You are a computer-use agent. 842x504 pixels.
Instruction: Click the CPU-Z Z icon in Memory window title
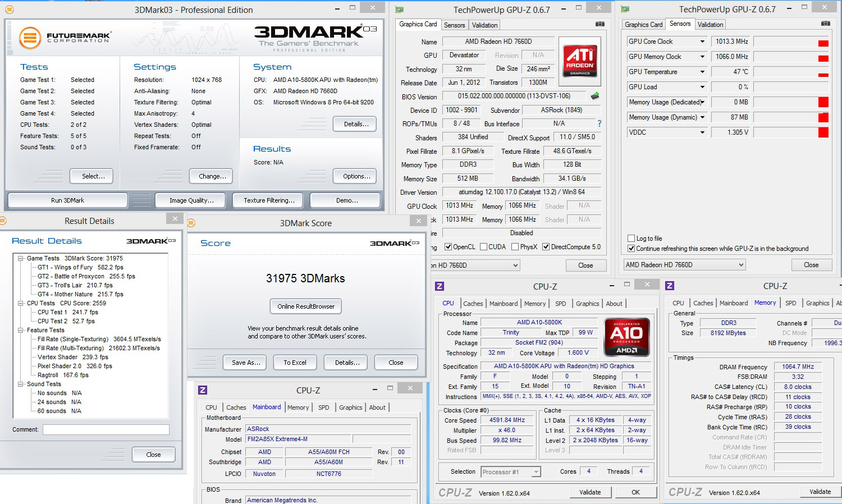pos(670,286)
